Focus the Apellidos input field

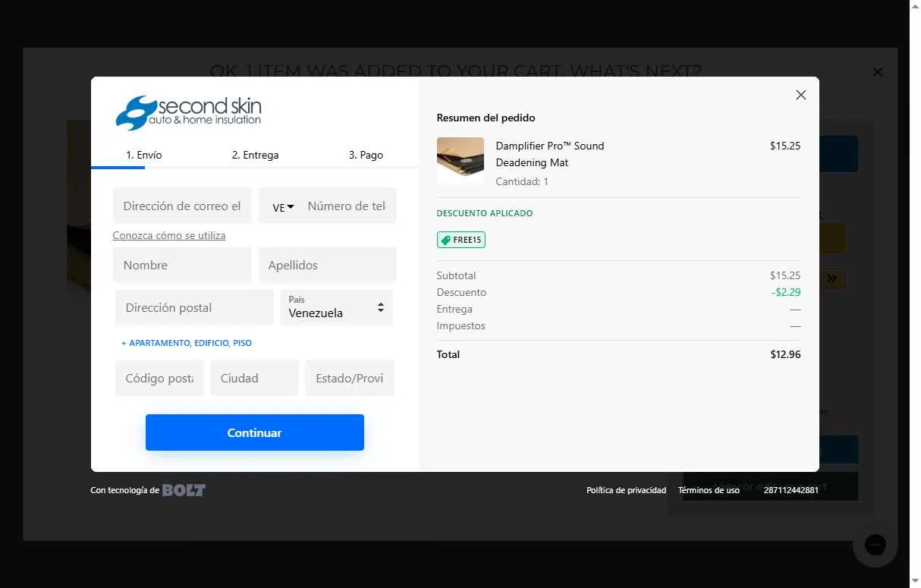point(327,265)
